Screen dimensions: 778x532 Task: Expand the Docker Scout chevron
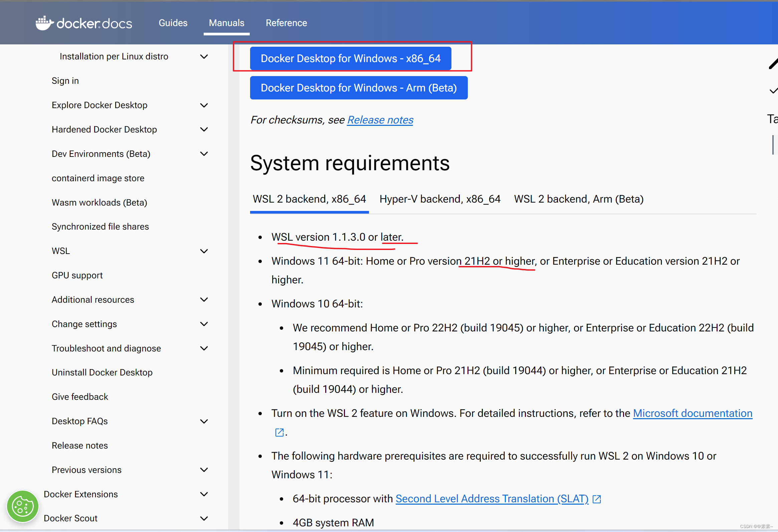point(204,518)
